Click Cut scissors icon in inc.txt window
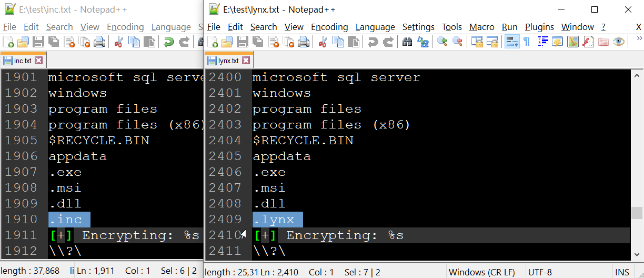Viewport: 644px width, 278px height. pyautogui.click(x=119, y=42)
